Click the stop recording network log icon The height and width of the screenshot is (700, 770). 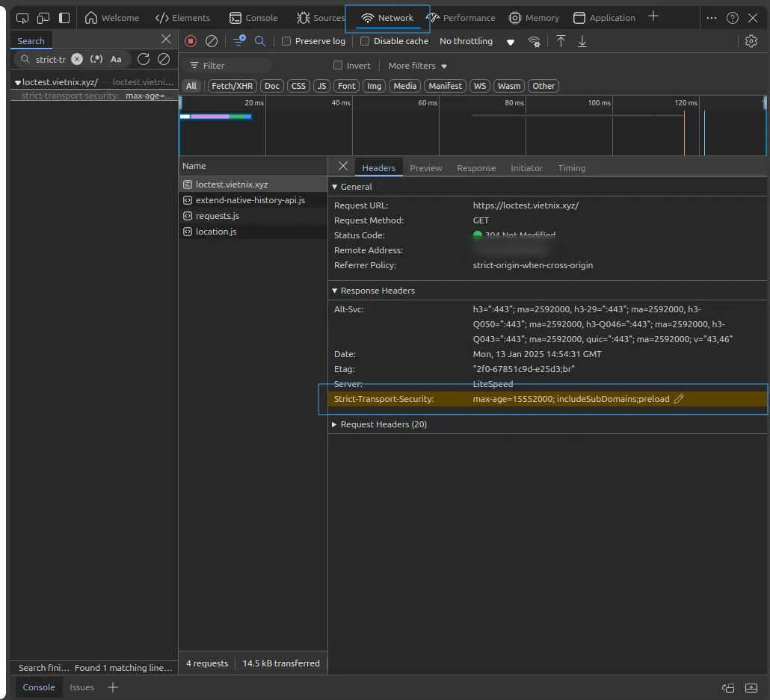coord(191,41)
